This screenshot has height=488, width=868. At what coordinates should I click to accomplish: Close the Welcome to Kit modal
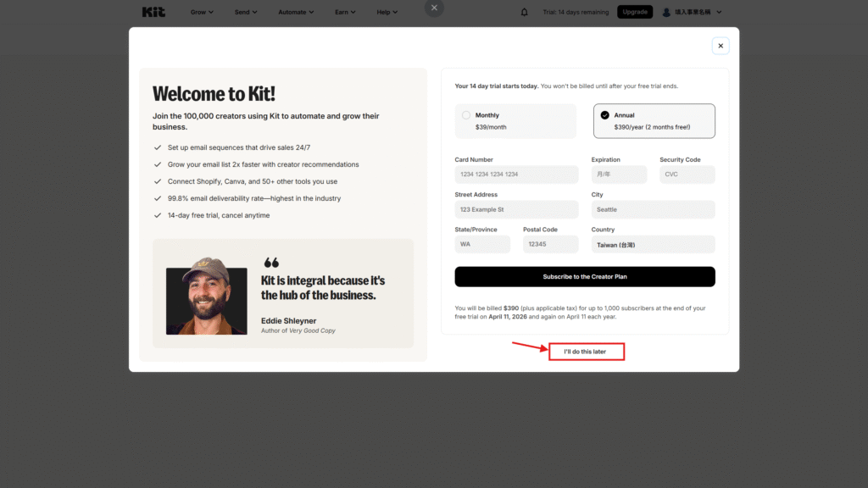[721, 46]
